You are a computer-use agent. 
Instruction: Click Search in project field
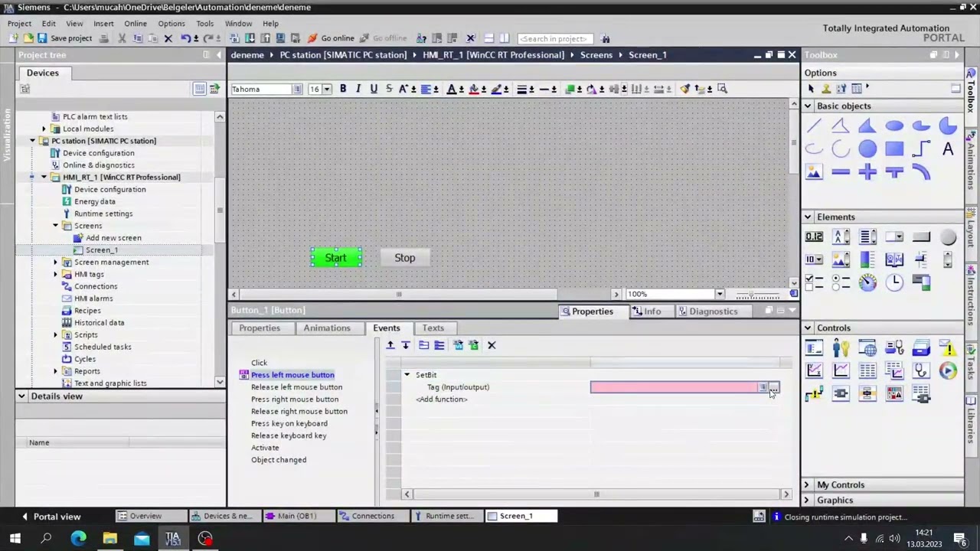pos(554,38)
